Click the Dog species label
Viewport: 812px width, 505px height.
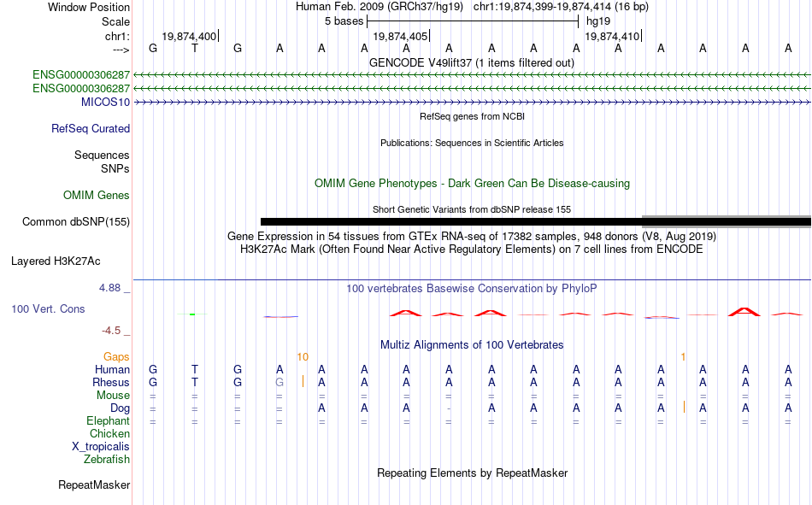pos(121,408)
